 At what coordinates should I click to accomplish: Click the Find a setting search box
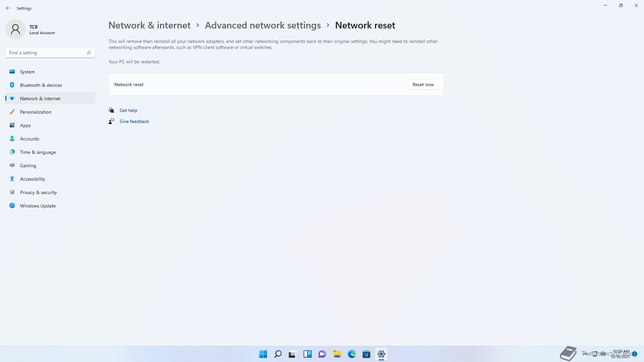tap(50, 53)
